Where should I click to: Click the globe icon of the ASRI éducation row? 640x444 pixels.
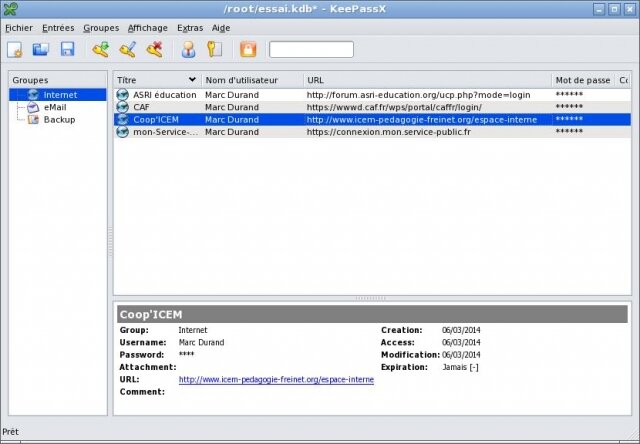(x=122, y=95)
